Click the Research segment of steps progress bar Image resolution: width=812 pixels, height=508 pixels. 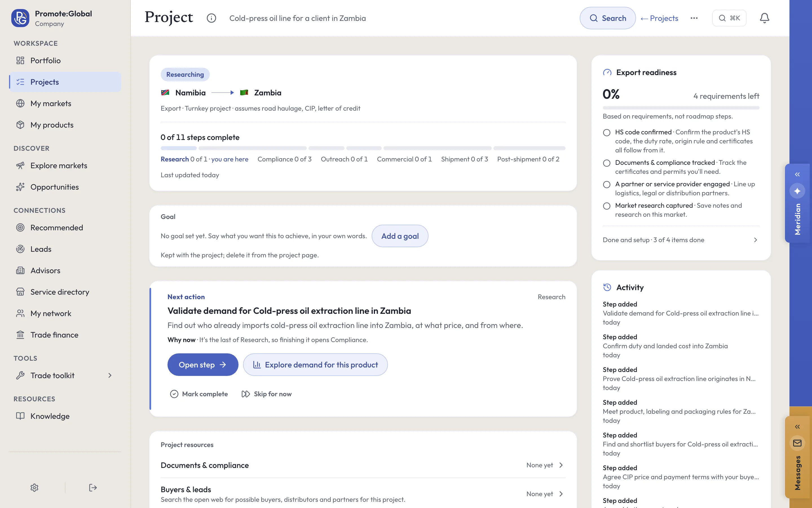click(178, 148)
